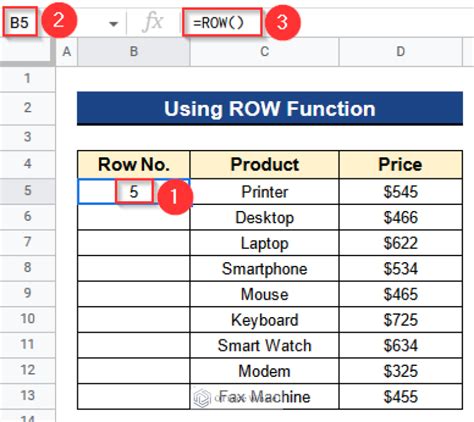This screenshot has width=474, height=422.
Task: Click the Using ROW Function title cell
Action: point(270,108)
